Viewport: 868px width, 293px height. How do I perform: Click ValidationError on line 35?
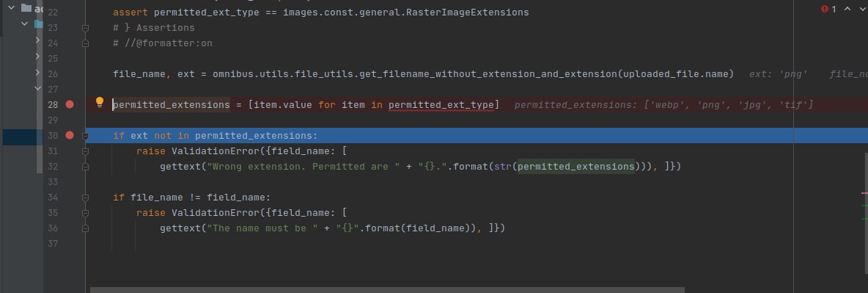click(x=216, y=212)
